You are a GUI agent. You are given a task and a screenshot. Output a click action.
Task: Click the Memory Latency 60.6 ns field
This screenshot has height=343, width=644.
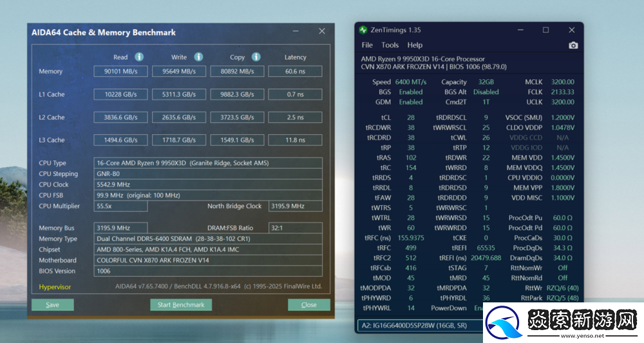(295, 72)
